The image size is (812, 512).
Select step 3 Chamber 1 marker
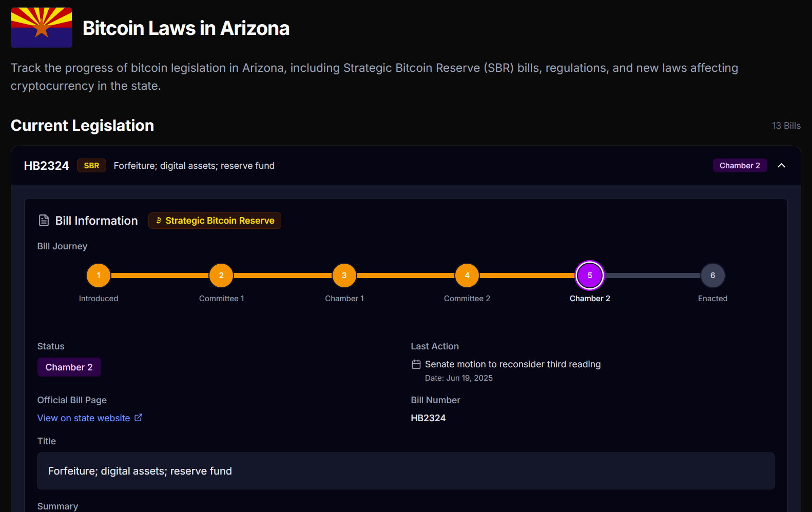[x=344, y=275]
